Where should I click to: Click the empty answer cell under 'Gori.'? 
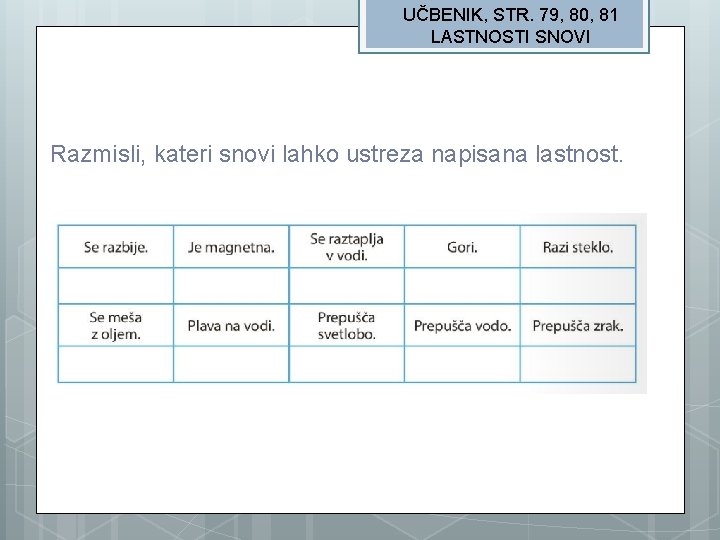462,286
